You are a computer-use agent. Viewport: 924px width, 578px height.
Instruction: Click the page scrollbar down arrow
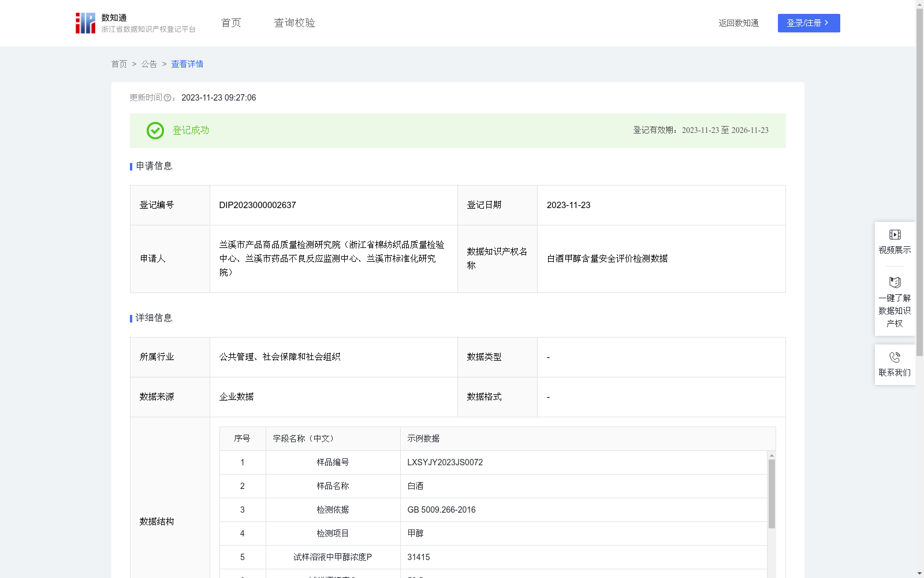coord(920,574)
